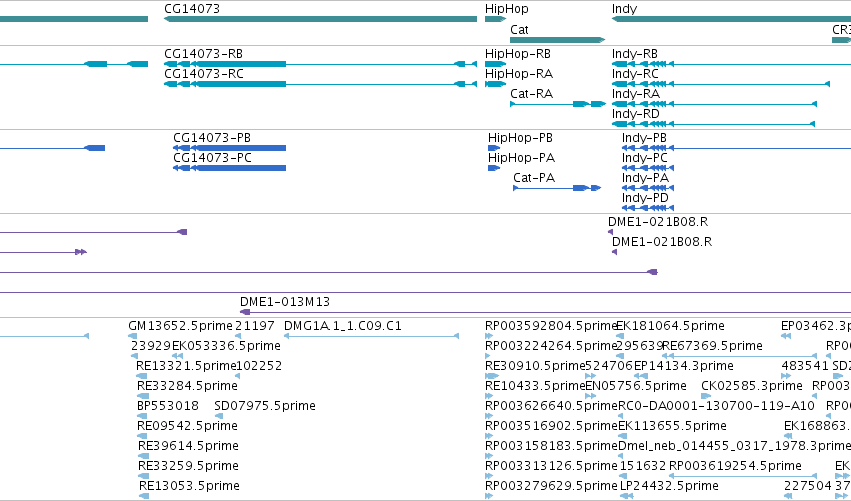Select EST GM13652.5prime label

click(x=180, y=326)
